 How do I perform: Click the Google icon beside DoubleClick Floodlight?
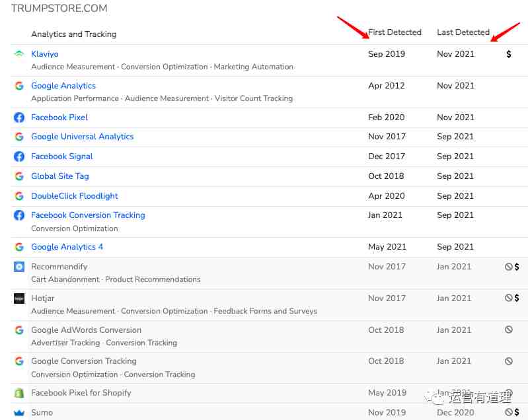tap(19, 196)
